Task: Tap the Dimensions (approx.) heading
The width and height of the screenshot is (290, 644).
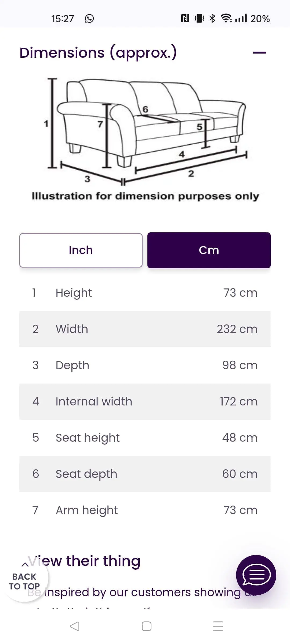Action: coord(98,53)
